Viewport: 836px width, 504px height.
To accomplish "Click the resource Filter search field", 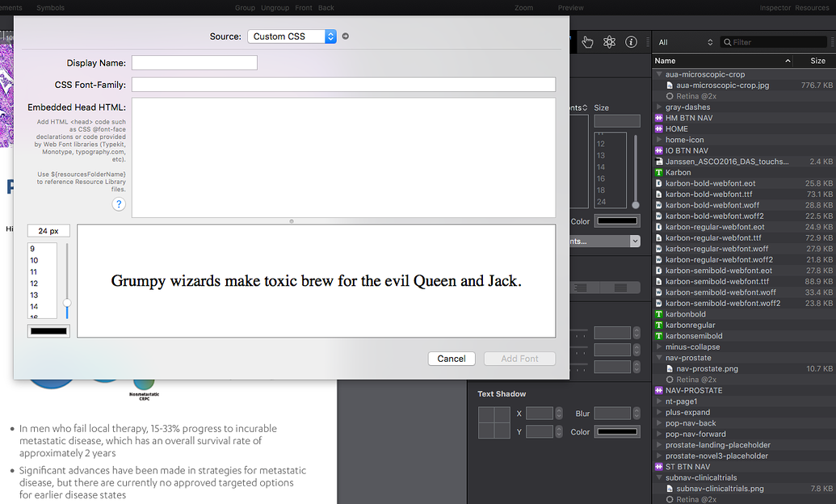I will pos(777,42).
